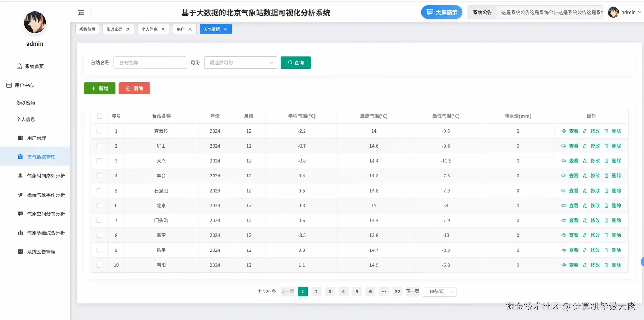
Task: Edit row 2 房山 via 修改 pencil icon
Action: click(x=585, y=146)
